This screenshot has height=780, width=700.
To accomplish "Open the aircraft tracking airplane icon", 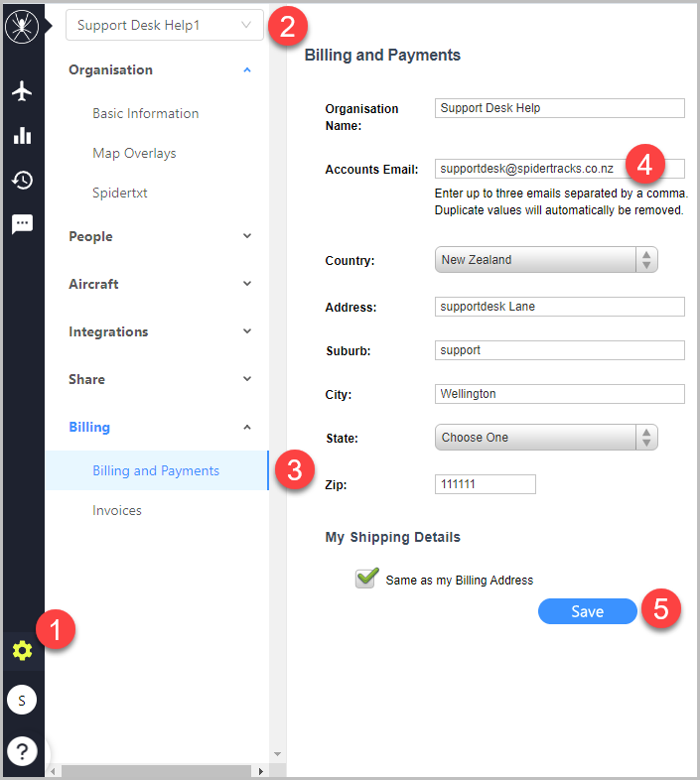I will coord(22,90).
